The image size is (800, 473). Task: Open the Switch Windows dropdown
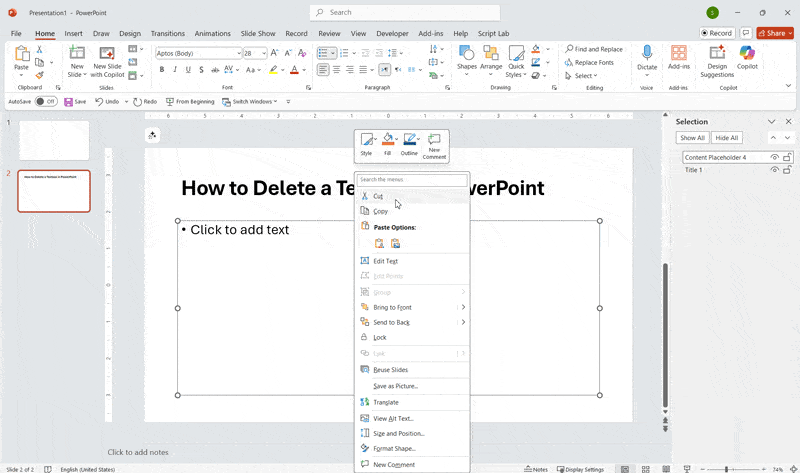pos(254,101)
